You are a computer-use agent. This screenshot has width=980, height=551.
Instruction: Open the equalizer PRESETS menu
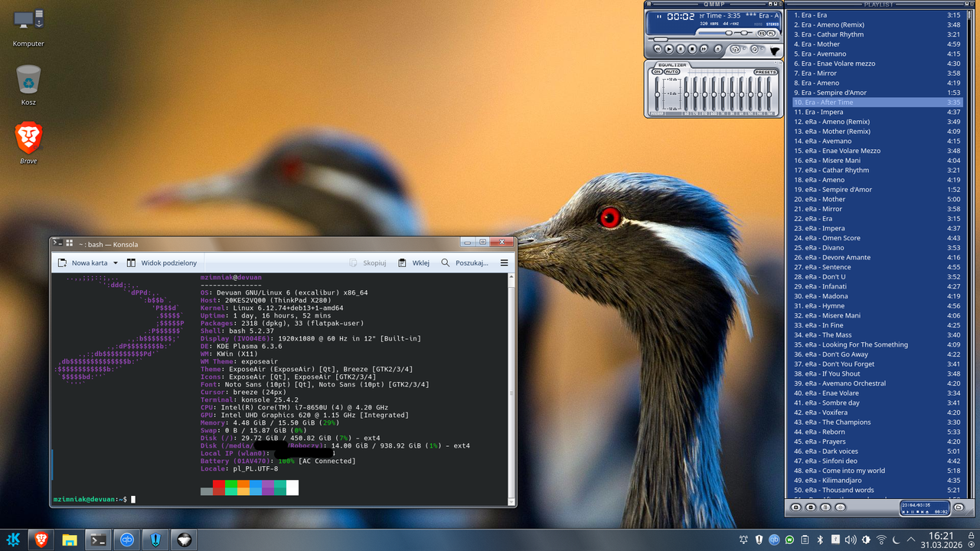[766, 72]
